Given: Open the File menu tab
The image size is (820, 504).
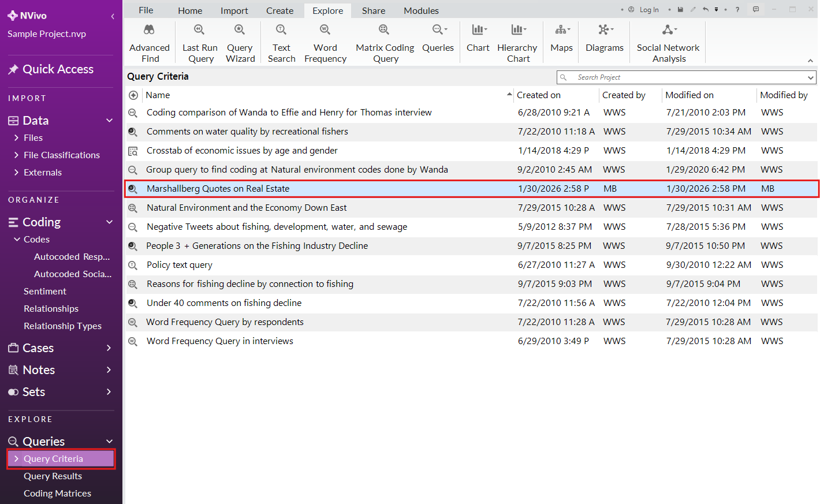Looking at the screenshot, I should (x=146, y=10).
